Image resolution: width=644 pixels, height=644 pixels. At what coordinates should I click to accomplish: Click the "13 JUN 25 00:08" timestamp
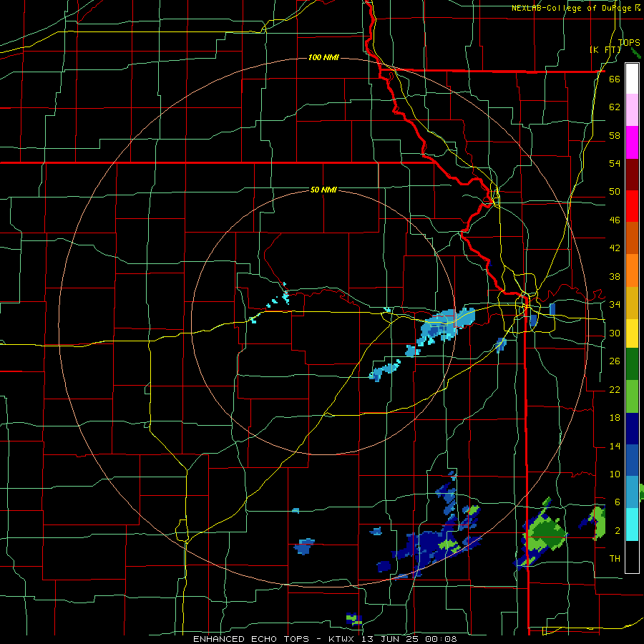coord(410,639)
